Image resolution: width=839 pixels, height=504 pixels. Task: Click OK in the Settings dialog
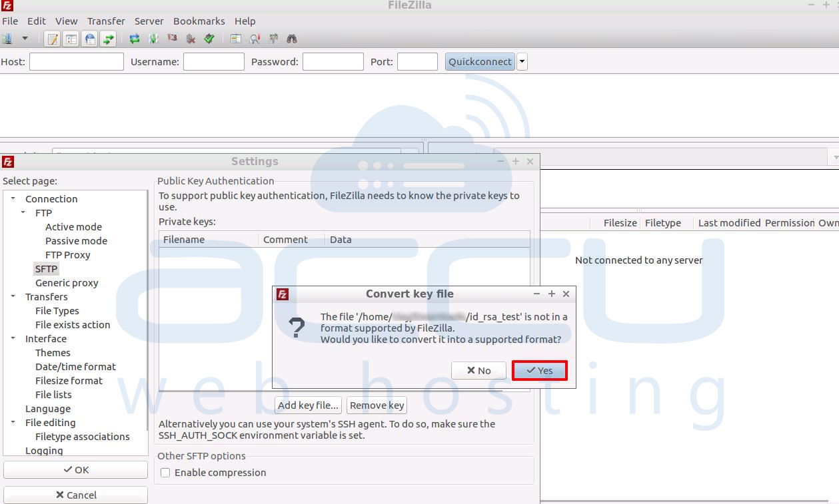75,470
